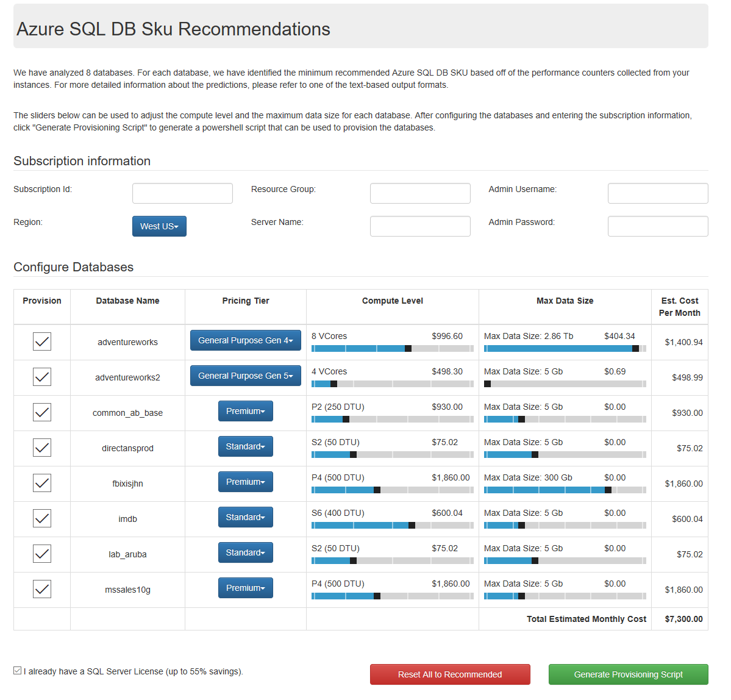Click Reset All to Recommended
731x700 pixels.
click(449, 674)
